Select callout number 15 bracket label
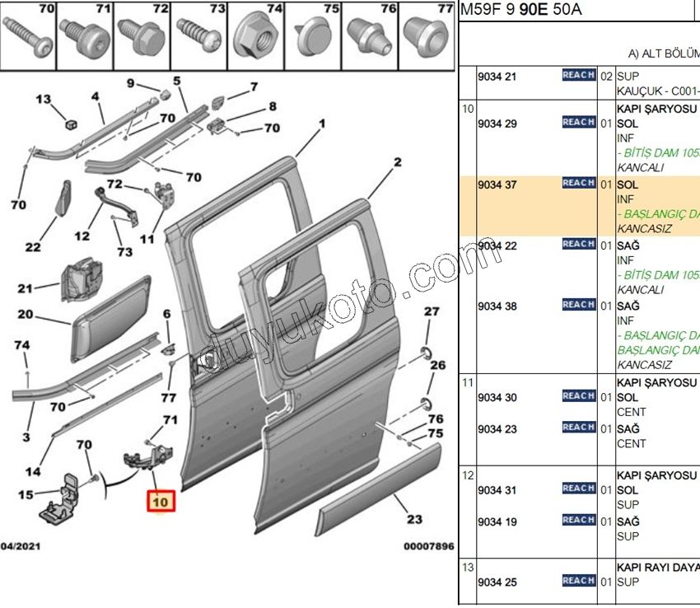 click(26, 494)
